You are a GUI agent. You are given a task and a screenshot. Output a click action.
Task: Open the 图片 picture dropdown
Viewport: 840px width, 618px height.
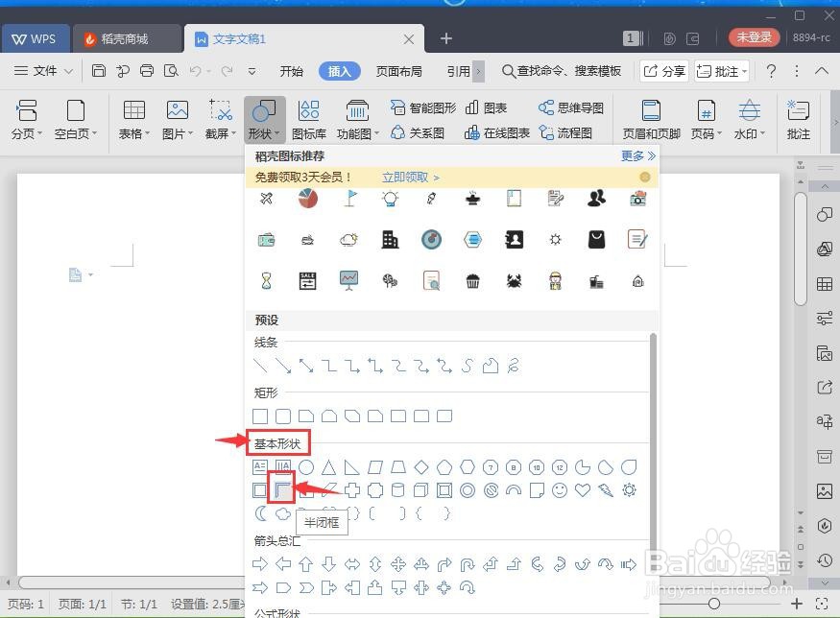click(x=178, y=120)
